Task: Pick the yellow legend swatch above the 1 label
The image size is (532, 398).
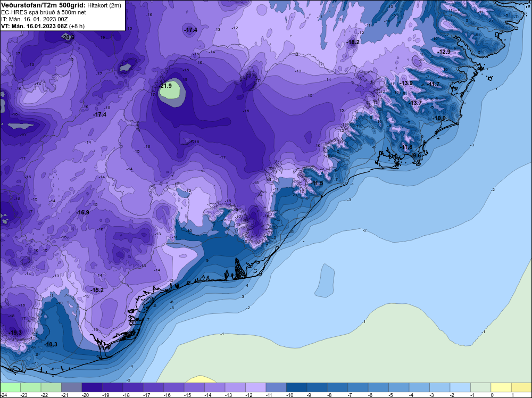Action: point(522,387)
